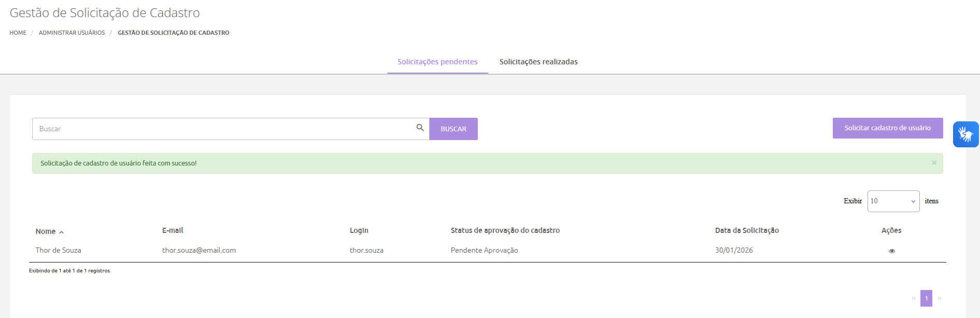
Task: Select the Solicitações pendentes tab
Action: tap(437, 62)
